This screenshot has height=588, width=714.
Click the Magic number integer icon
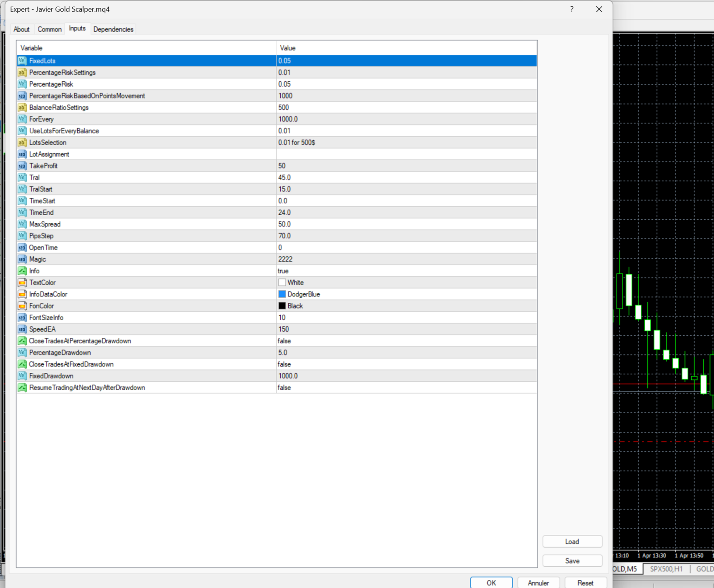22,259
